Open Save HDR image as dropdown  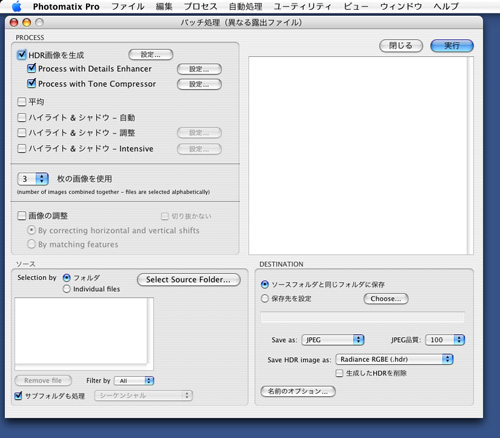point(394,359)
